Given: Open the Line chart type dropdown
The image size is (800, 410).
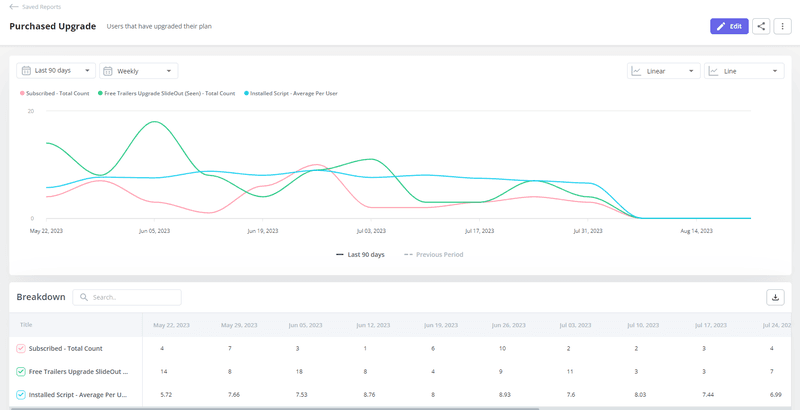Looking at the screenshot, I should coord(744,71).
